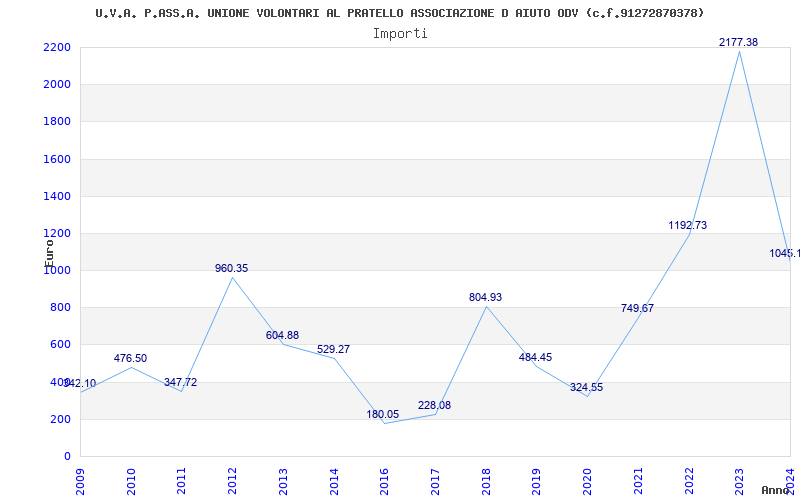Select the 2010 x-axis year label

(131, 481)
